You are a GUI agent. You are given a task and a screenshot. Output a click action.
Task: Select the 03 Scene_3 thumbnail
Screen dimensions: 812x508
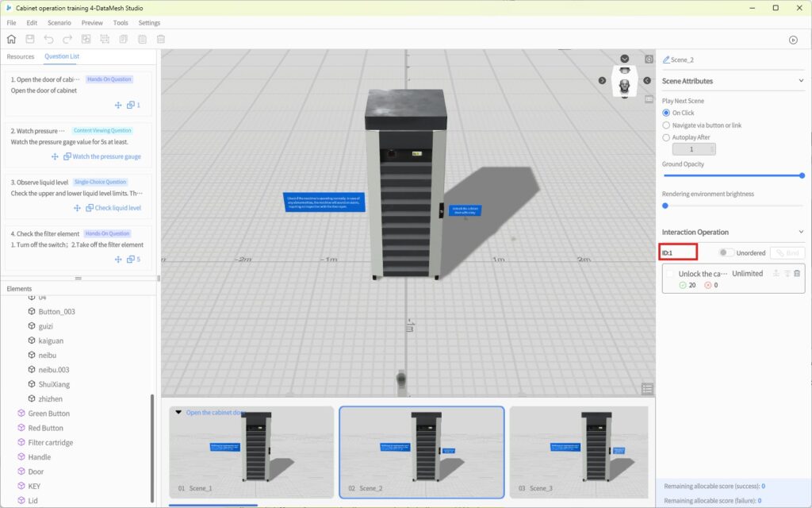coord(578,452)
